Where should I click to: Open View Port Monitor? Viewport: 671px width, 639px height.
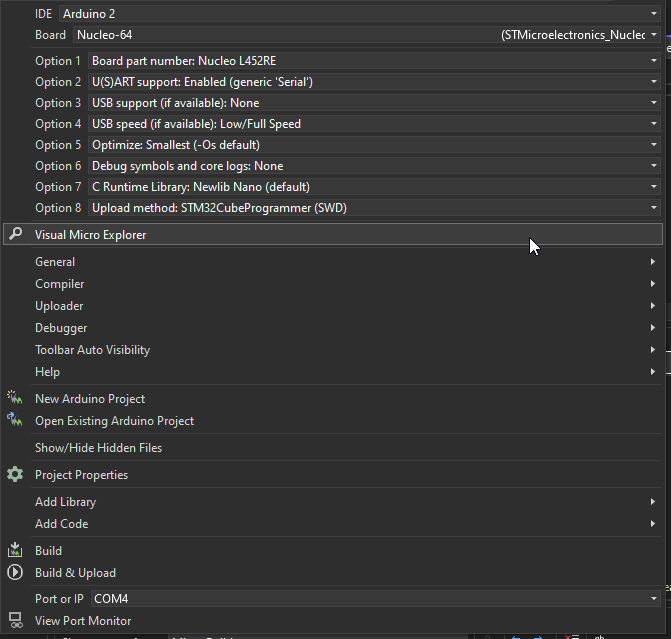point(333,621)
